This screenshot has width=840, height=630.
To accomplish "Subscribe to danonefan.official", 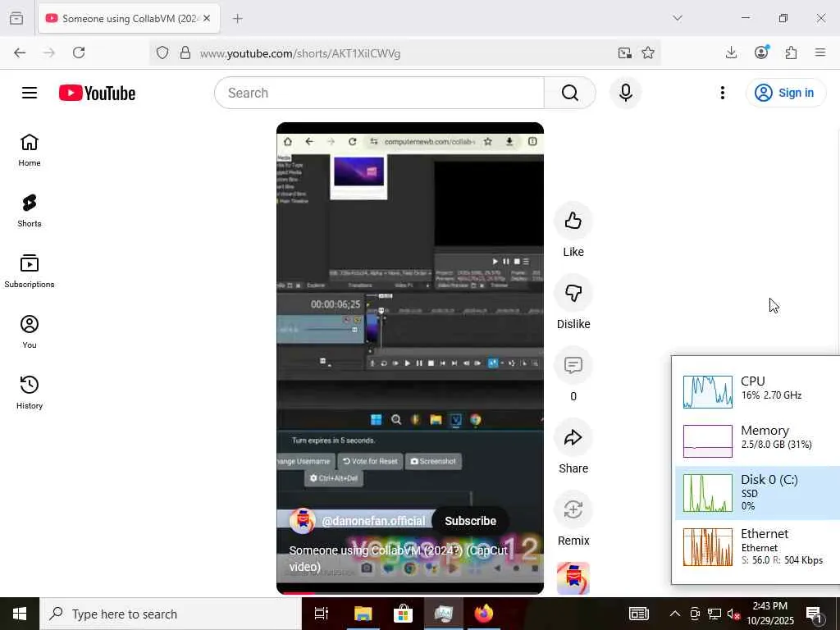I will click(470, 521).
